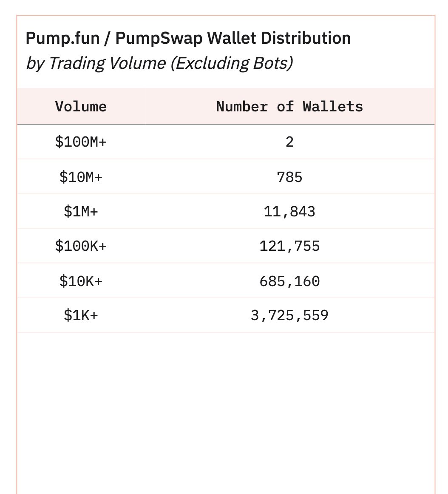Click the Number of Wallets column header
Screen dimensions: 448x494
pyautogui.click(x=289, y=106)
